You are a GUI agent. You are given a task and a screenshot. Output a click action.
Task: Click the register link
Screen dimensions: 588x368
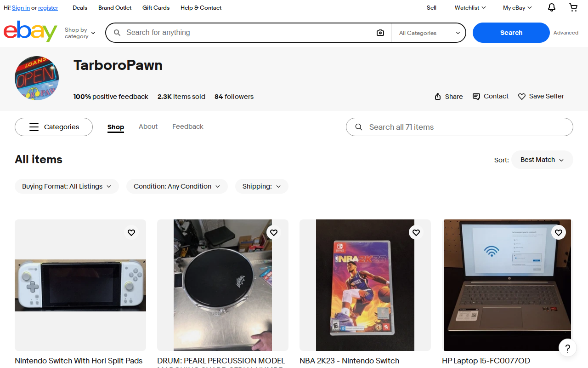(x=48, y=8)
